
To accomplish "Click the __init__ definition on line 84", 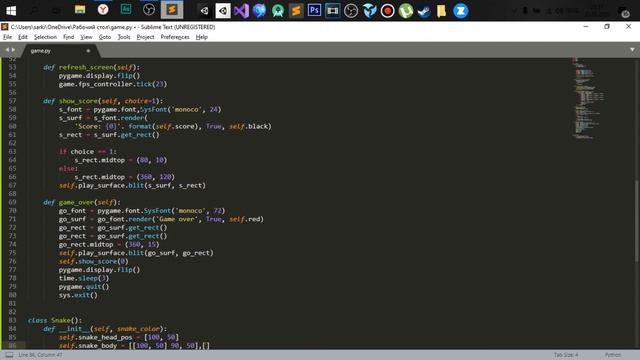I will tap(74, 329).
